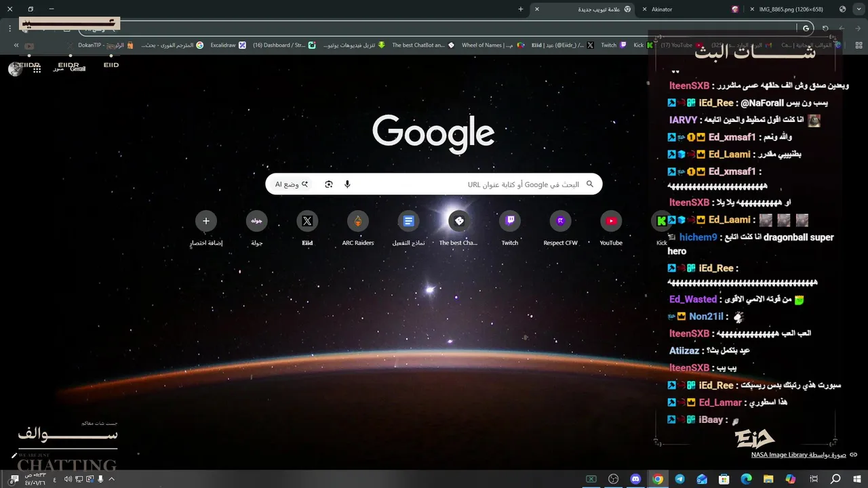Image resolution: width=868 pixels, height=488 pixels.
Task: Open the YouTube shortcut tile
Action: click(611, 228)
